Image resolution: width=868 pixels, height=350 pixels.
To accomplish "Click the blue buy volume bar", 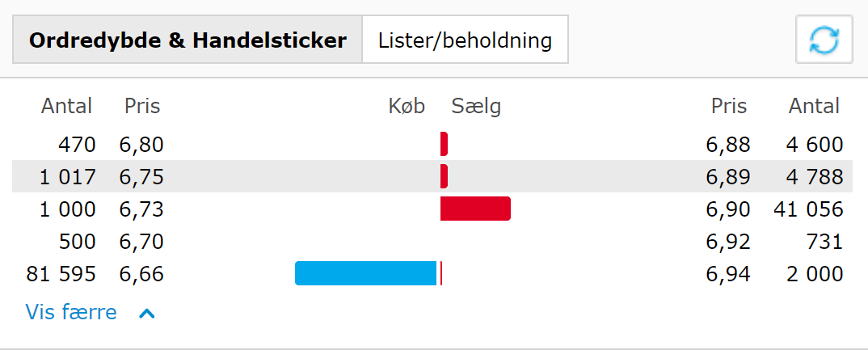I will coord(365,273).
